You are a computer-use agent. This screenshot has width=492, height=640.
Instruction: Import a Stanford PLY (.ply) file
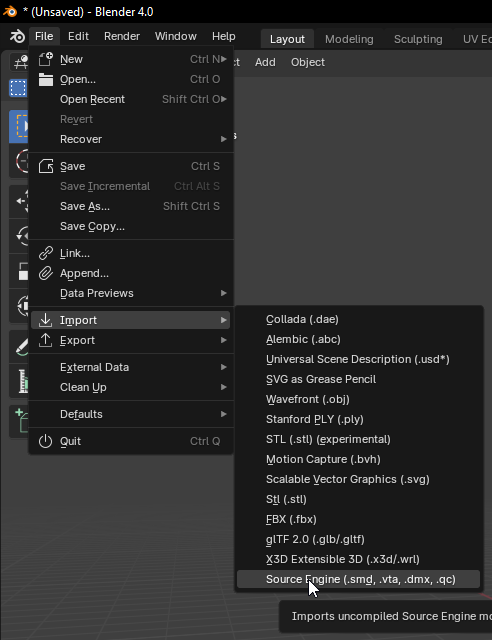pos(358,419)
